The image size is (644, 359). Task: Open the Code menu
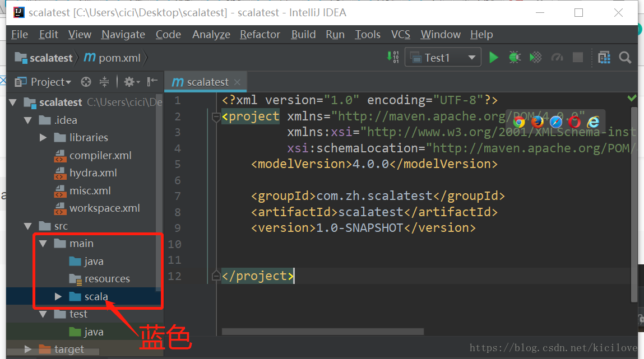168,35
